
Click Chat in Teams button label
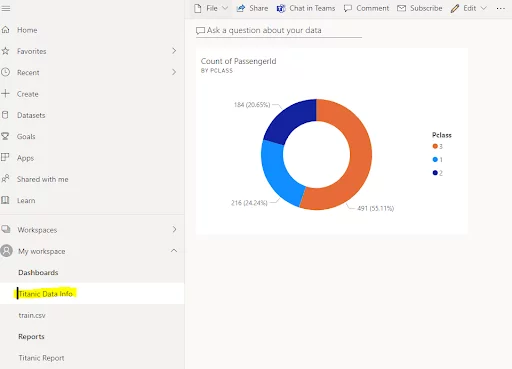click(312, 8)
